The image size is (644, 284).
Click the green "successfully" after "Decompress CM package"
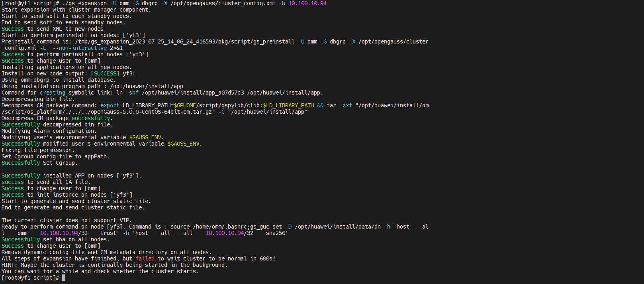(x=91, y=118)
